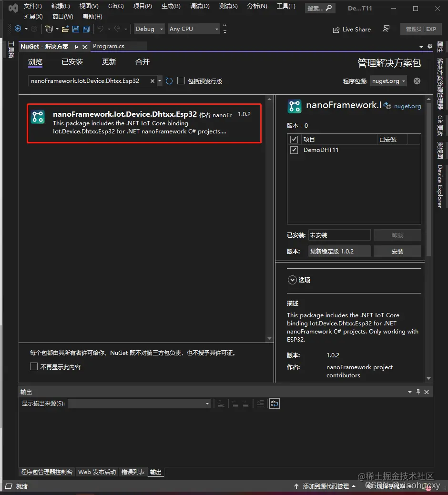Viewport: 448px width, 495px height.
Task: Click the package list scrollbar down arrow
Action: tap(269, 338)
